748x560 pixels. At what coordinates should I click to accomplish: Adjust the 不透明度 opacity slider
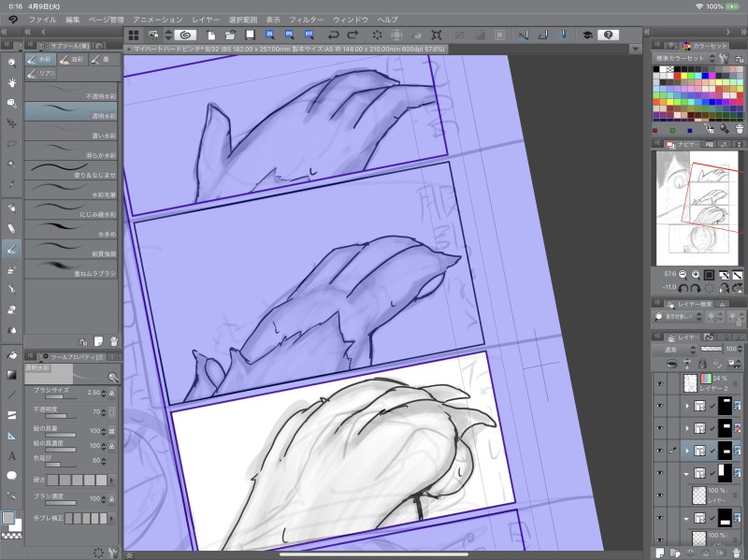click(62, 415)
